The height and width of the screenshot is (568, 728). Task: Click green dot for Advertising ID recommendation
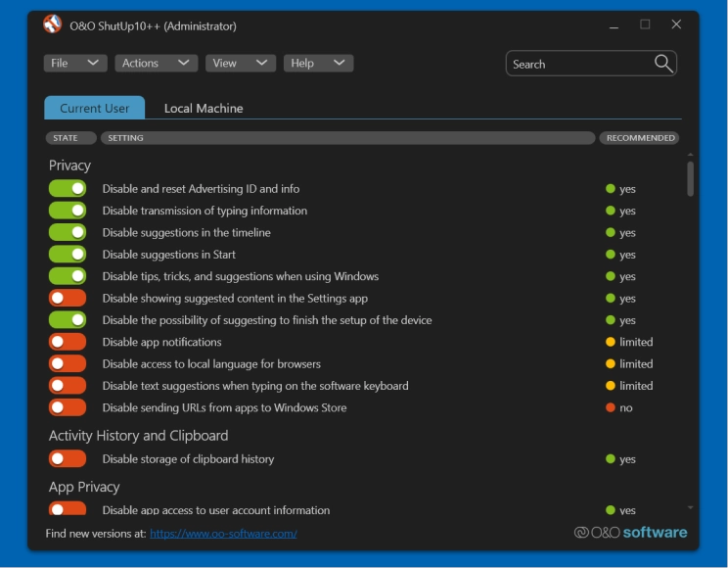[610, 189]
